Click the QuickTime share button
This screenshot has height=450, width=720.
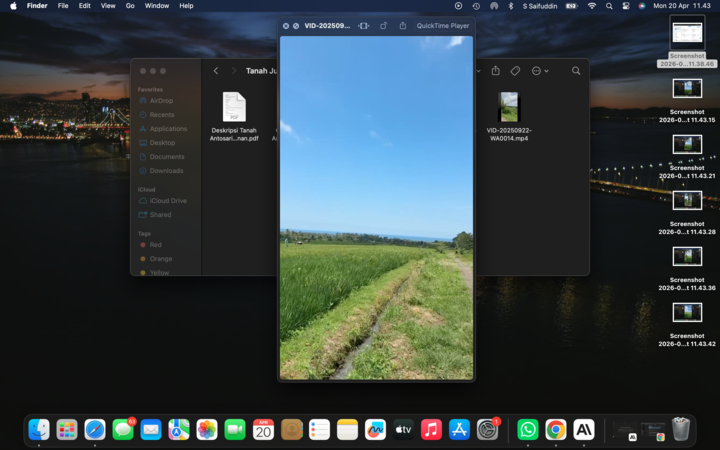(x=402, y=26)
